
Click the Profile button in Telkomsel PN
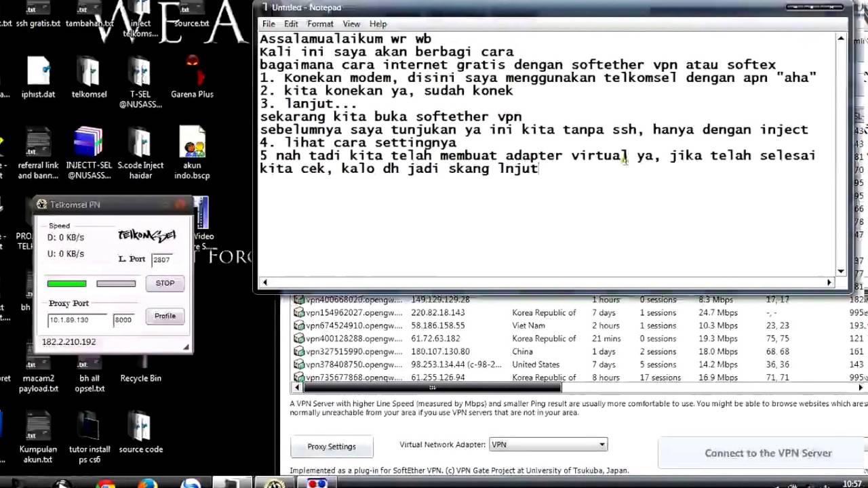pos(165,316)
